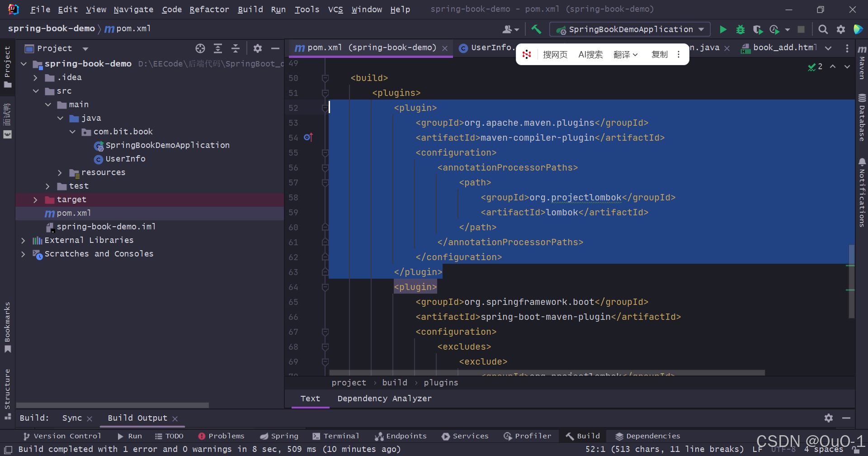Open Project panel options gear
The width and height of the screenshot is (868, 456).
(x=258, y=48)
